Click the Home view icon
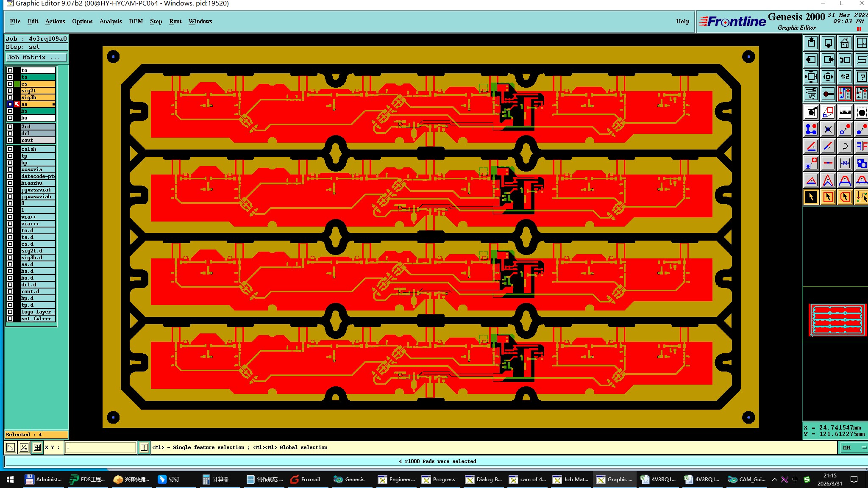Image resolution: width=868 pixels, height=488 pixels. pos(844,43)
